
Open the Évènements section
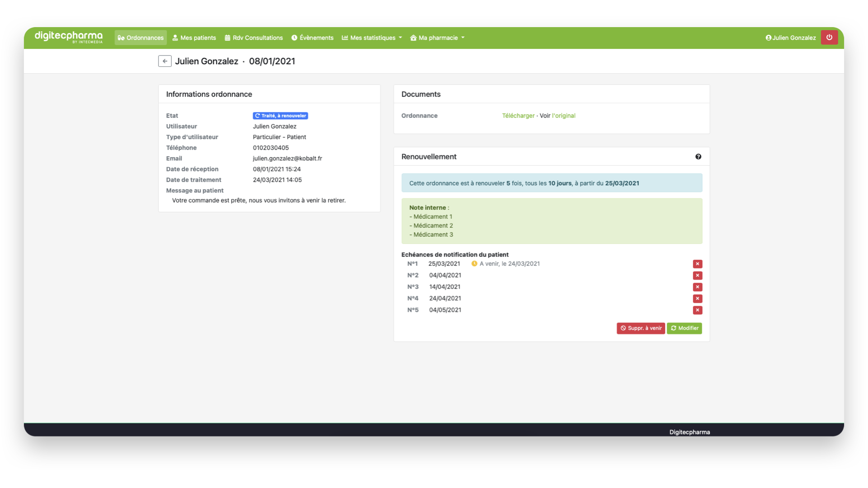[312, 38]
